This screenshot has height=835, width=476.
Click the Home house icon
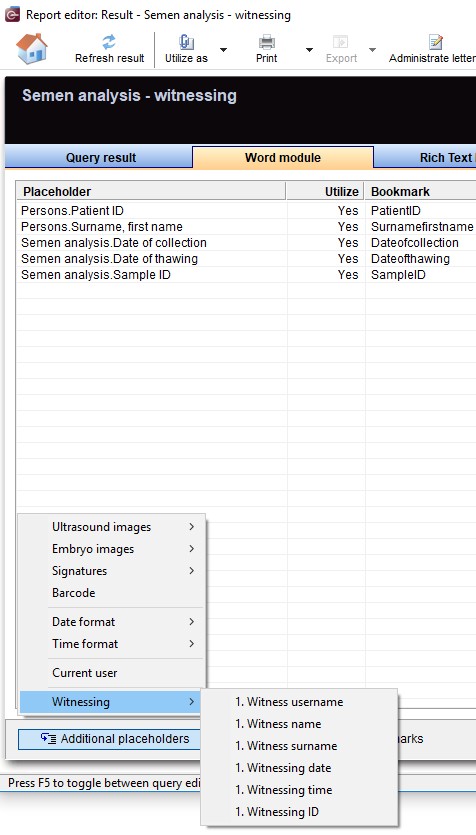[x=32, y=48]
